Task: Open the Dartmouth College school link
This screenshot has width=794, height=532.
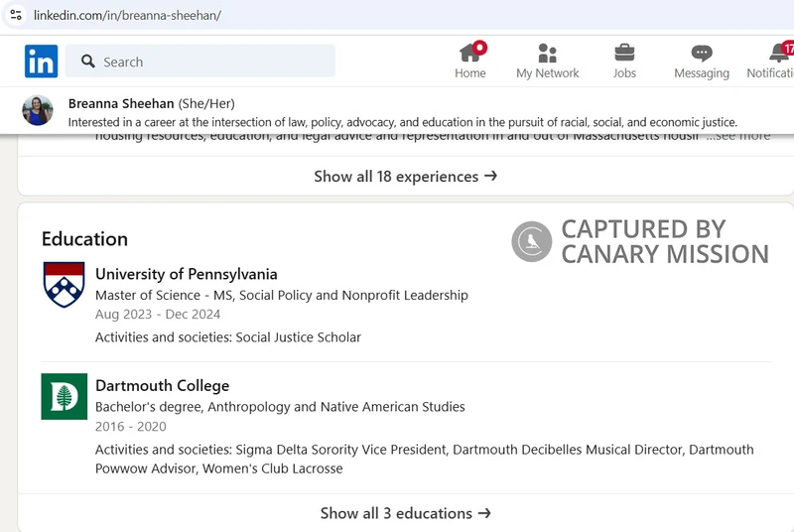Action: (x=162, y=386)
